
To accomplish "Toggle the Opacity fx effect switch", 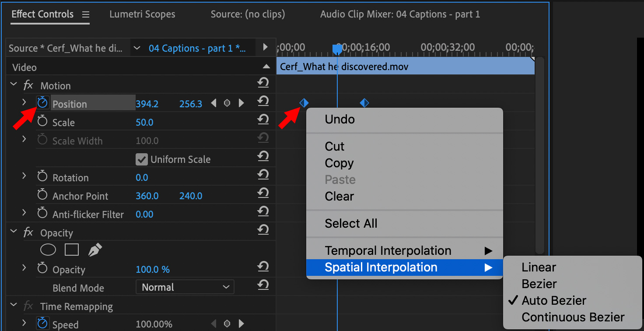I will point(28,232).
